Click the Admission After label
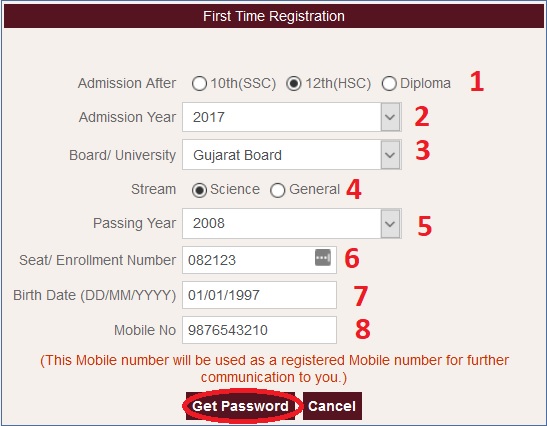Image resolution: width=547 pixels, height=426 pixels. tap(127, 83)
